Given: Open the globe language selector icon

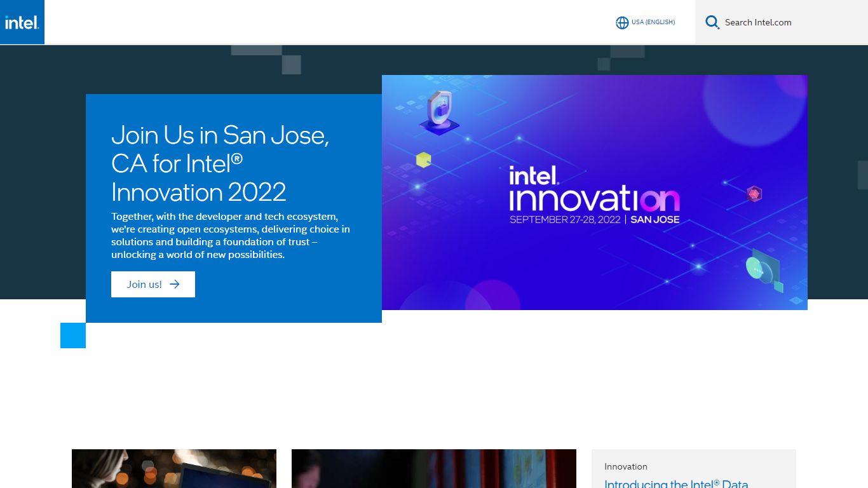Looking at the screenshot, I should 622,23.
